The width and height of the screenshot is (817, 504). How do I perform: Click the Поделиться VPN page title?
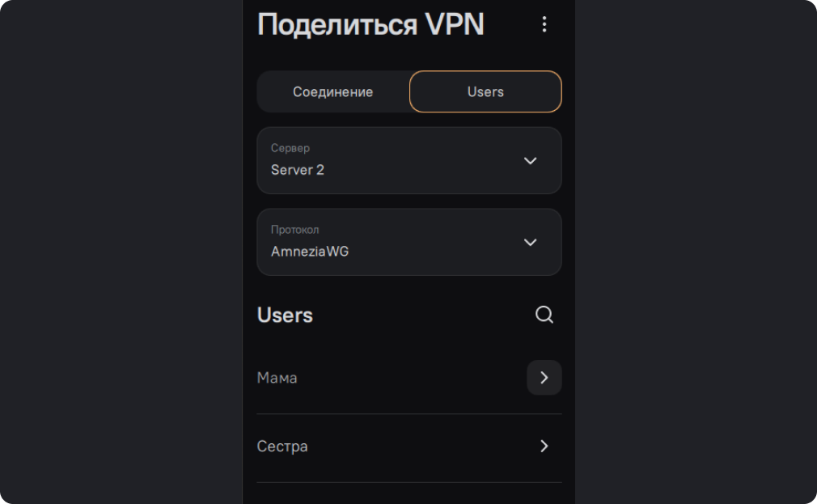370,24
